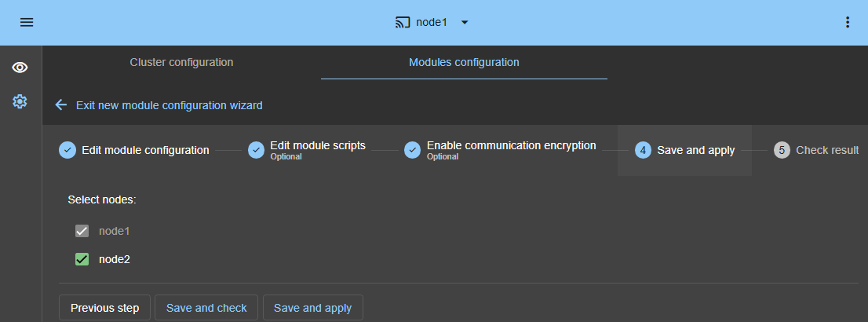Click the back arrow to exit wizard
The image size is (868, 322).
(x=61, y=105)
